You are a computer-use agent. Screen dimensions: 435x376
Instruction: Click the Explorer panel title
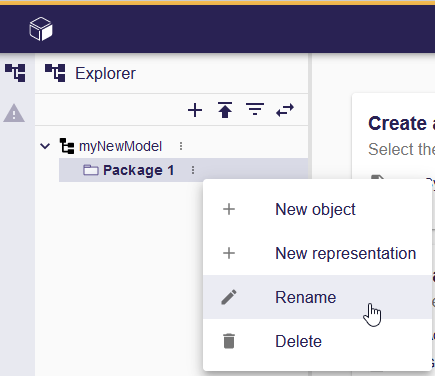105,73
